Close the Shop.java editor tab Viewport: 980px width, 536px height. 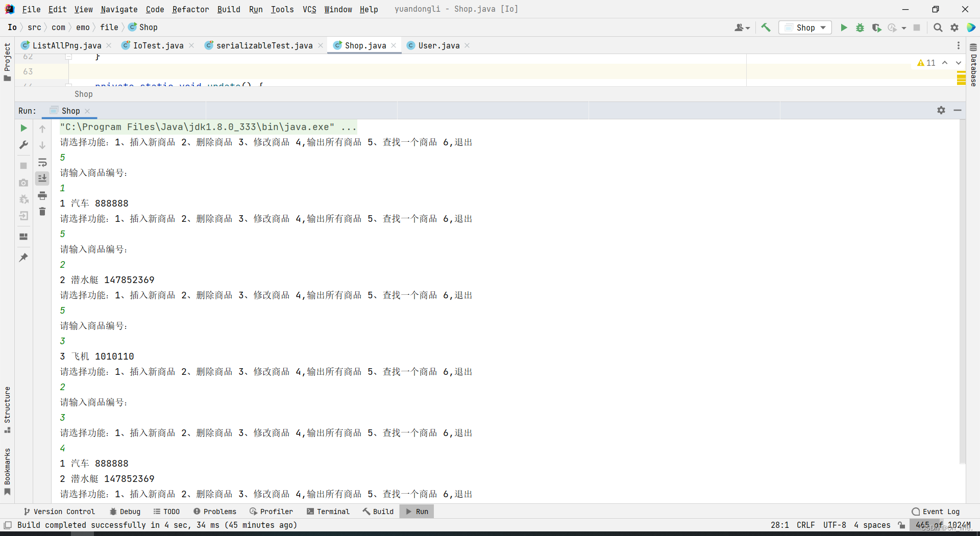tap(394, 45)
